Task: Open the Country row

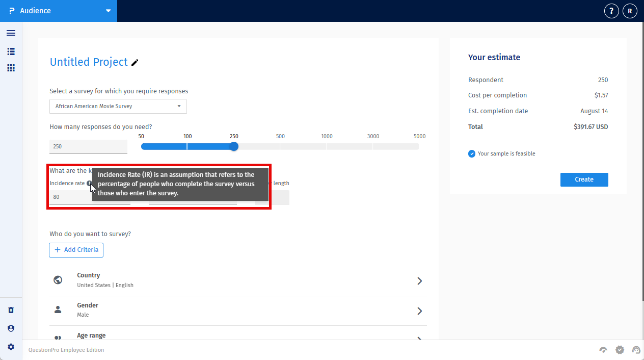Action: tap(238, 280)
